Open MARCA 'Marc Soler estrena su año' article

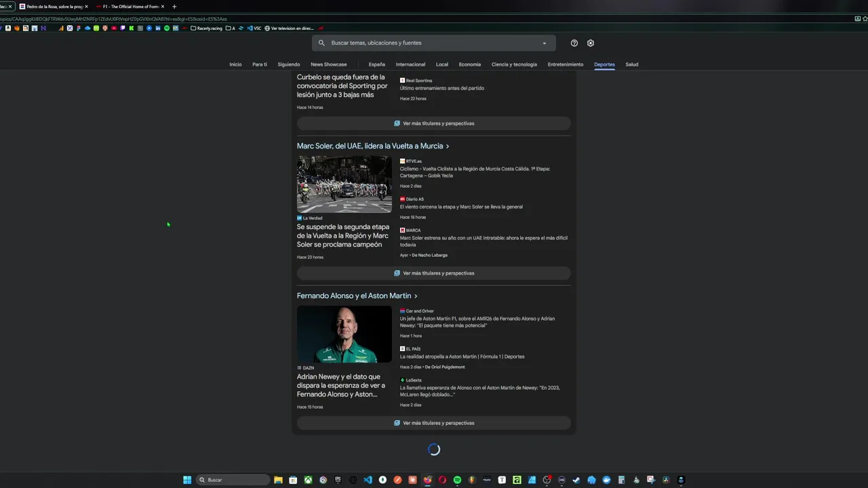(484, 241)
